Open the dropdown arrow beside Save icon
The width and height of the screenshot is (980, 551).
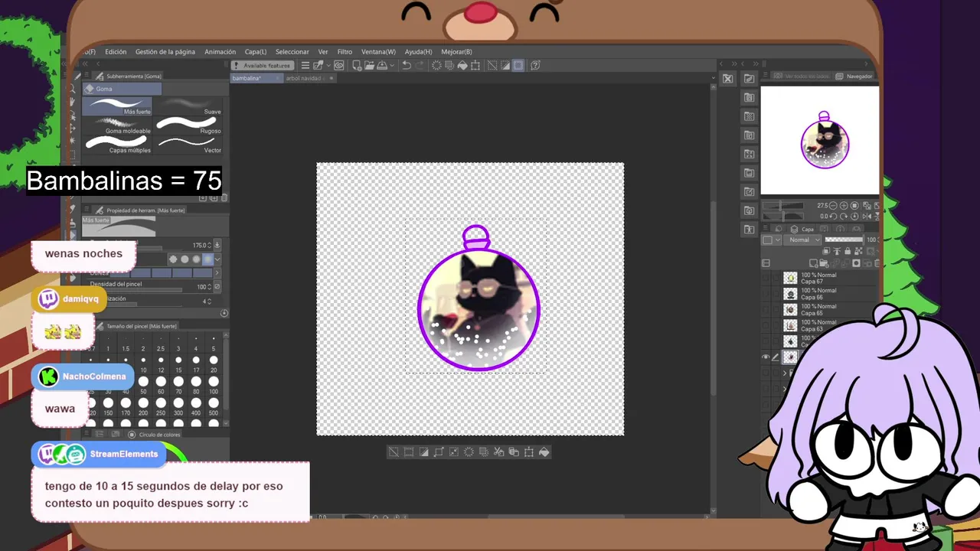coord(392,65)
